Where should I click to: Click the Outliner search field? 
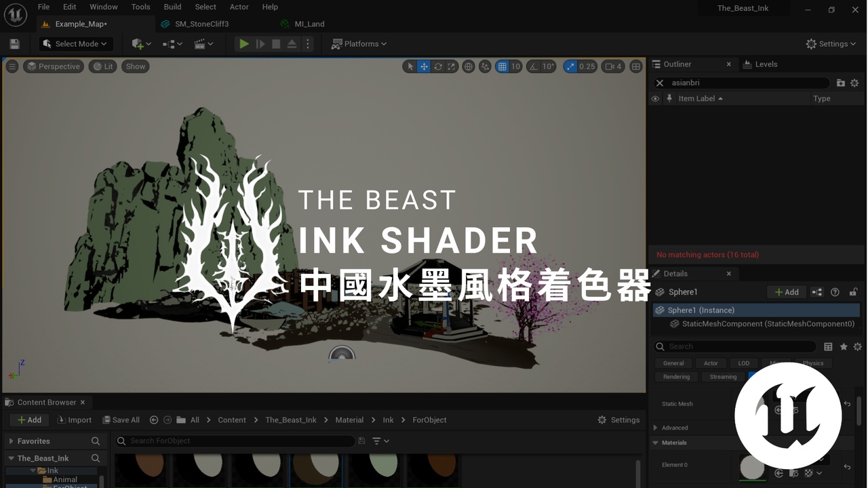742,83
